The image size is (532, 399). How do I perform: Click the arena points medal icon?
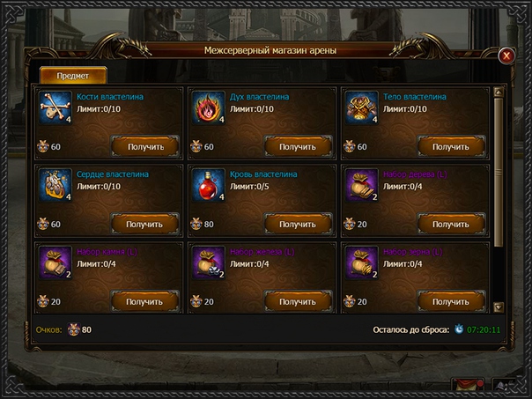point(74,329)
